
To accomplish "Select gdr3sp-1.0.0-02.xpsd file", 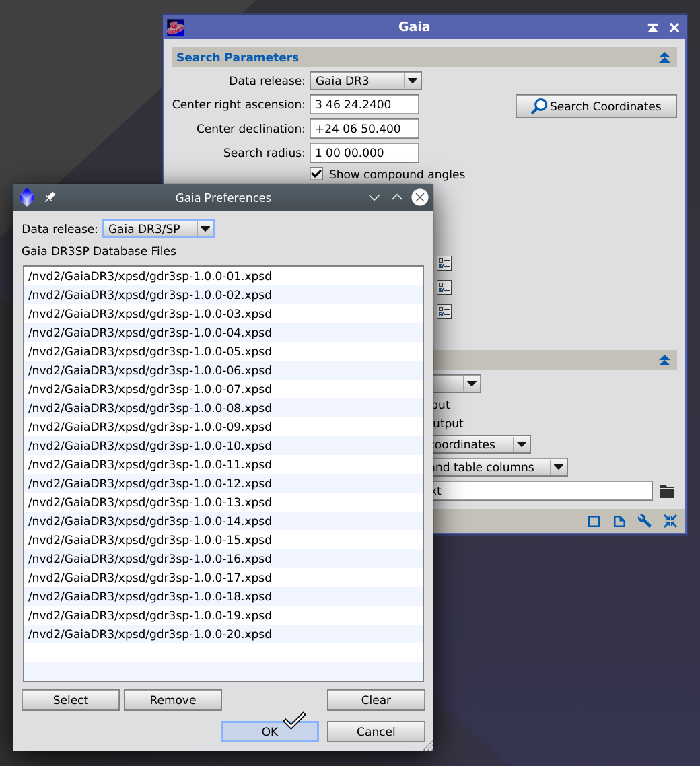I will tap(223, 295).
